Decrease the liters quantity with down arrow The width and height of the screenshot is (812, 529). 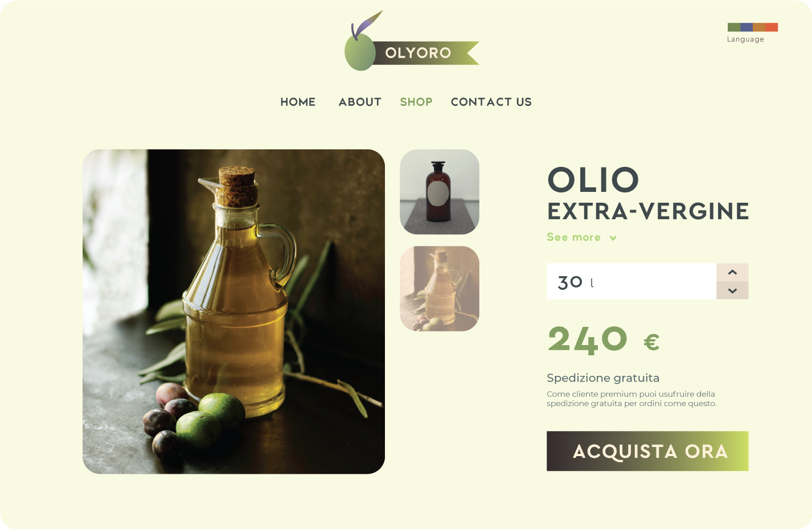click(732, 290)
